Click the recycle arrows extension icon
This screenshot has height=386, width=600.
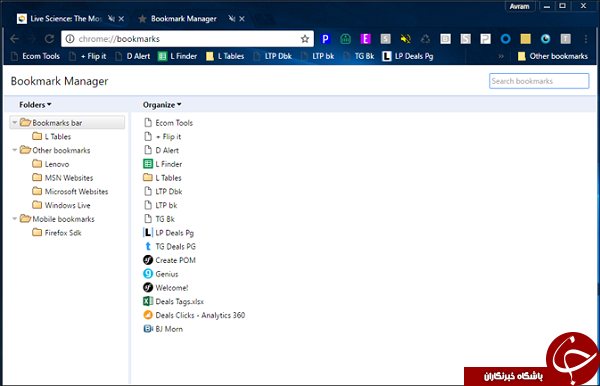coord(426,39)
